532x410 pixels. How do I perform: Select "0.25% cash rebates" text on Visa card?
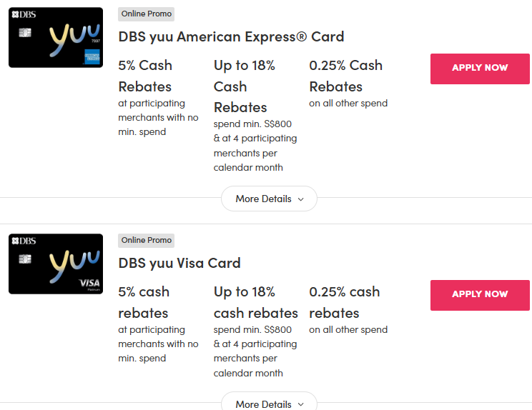click(x=344, y=302)
